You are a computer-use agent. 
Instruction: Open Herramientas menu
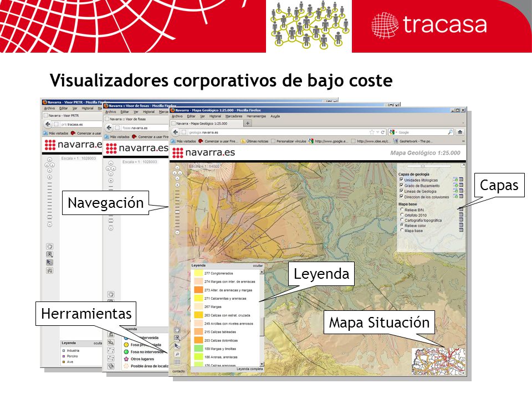tap(256, 116)
